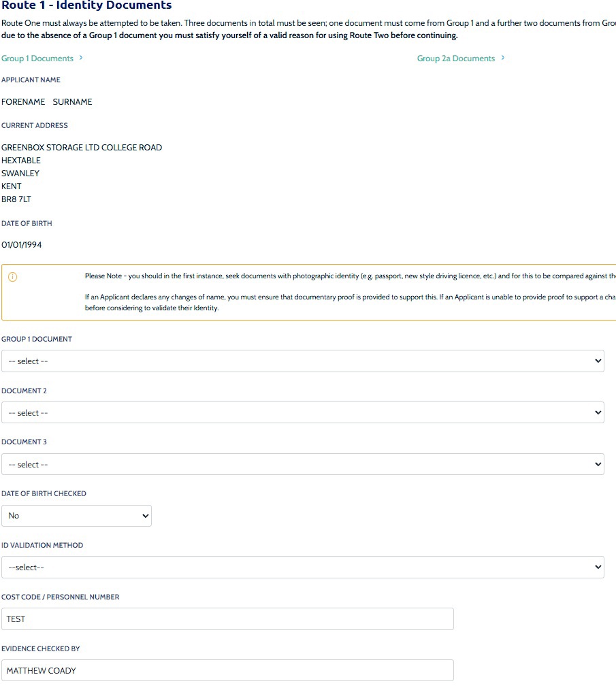The image size is (616, 690).
Task: Click the postcode BR8 7LT
Action: click(16, 199)
